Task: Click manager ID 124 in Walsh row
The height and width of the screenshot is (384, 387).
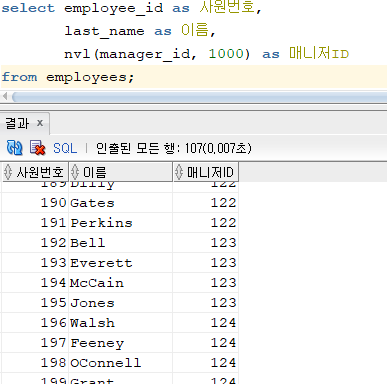Action: point(206,323)
